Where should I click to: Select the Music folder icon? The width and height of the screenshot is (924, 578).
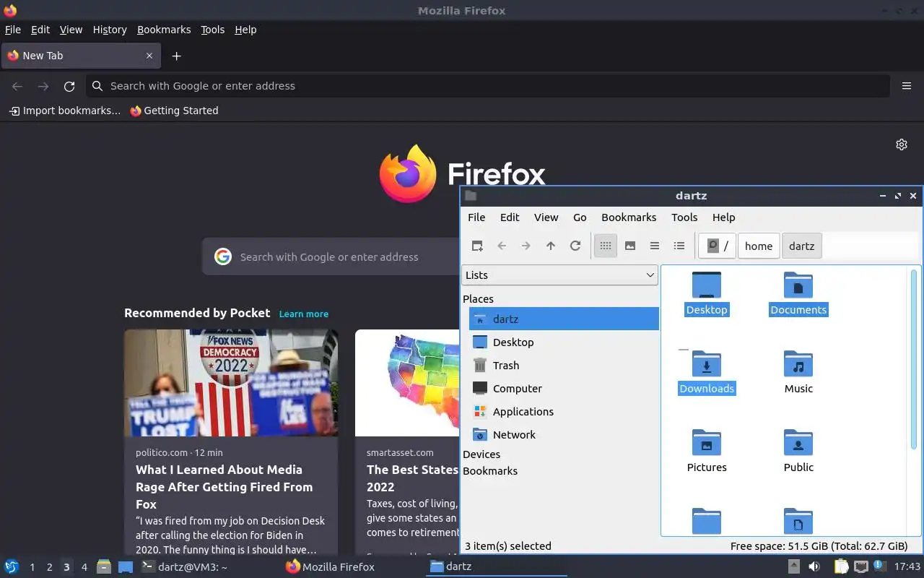[x=798, y=373]
